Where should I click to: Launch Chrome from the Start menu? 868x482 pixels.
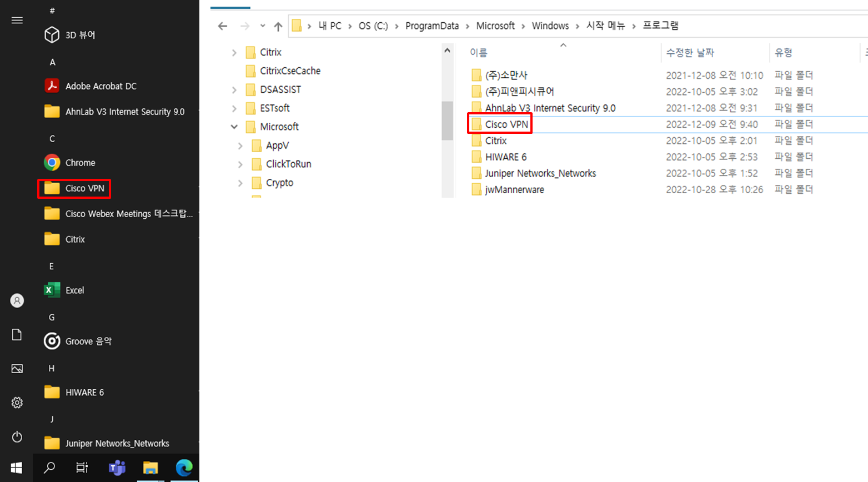(69, 163)
